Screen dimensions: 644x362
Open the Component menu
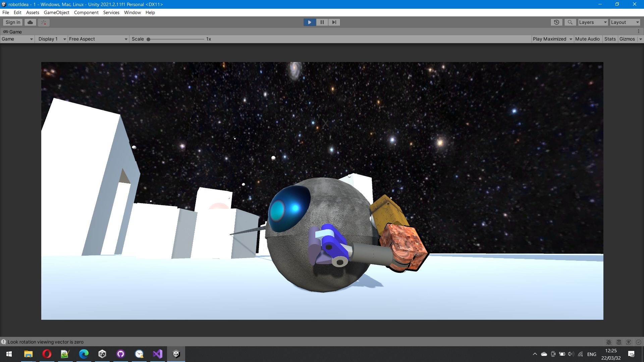pyautogui.click(x=86, y=12)
